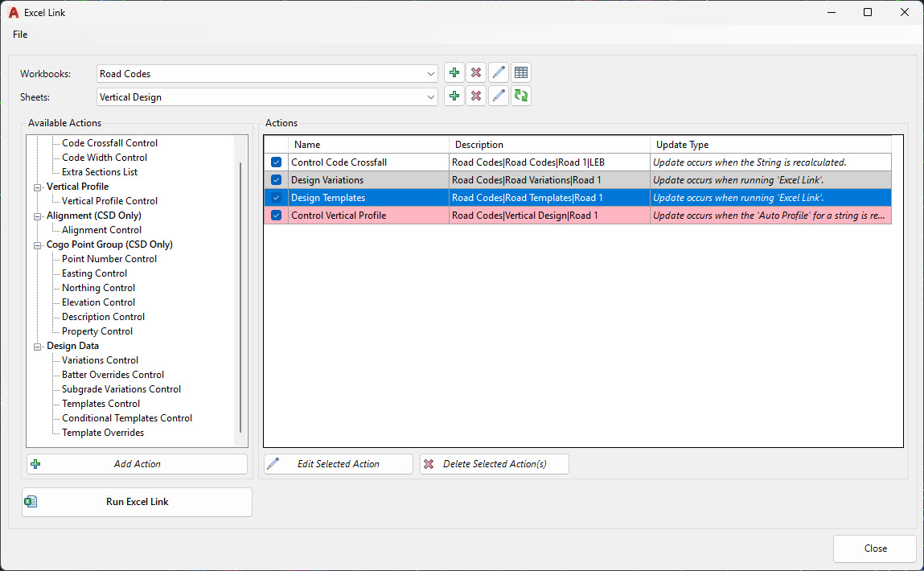
Task: Click the Autodesk app icon in title bar
Action: [13, 12]
